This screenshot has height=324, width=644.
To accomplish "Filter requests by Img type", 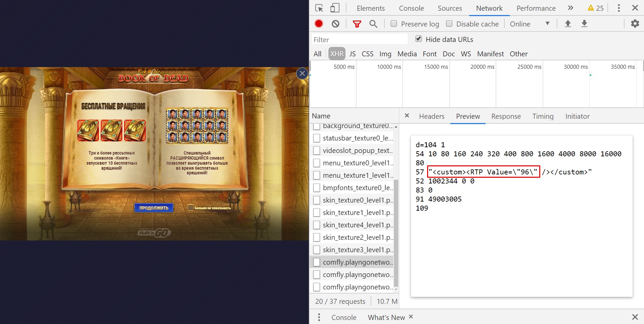I will pos(385,54).
